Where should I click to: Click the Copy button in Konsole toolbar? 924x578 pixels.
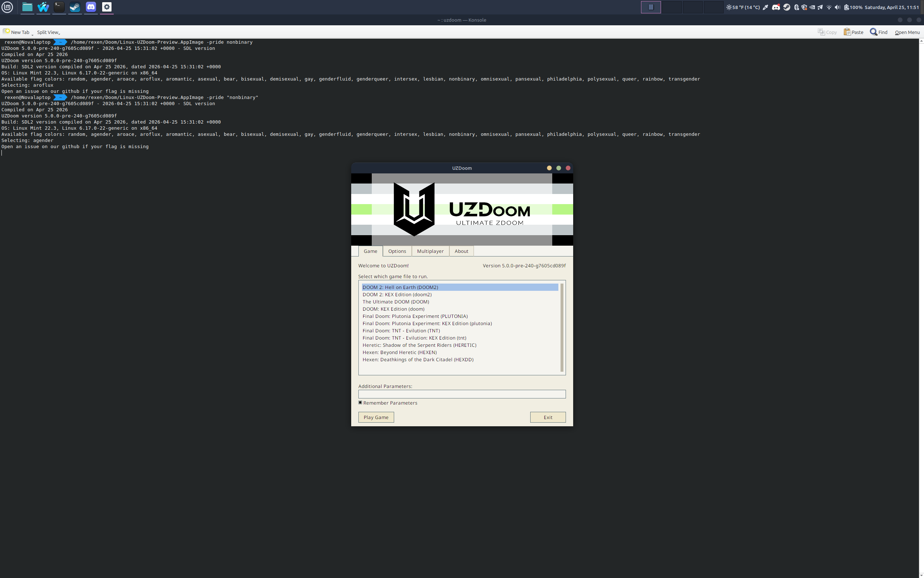[x=827, y=32]
